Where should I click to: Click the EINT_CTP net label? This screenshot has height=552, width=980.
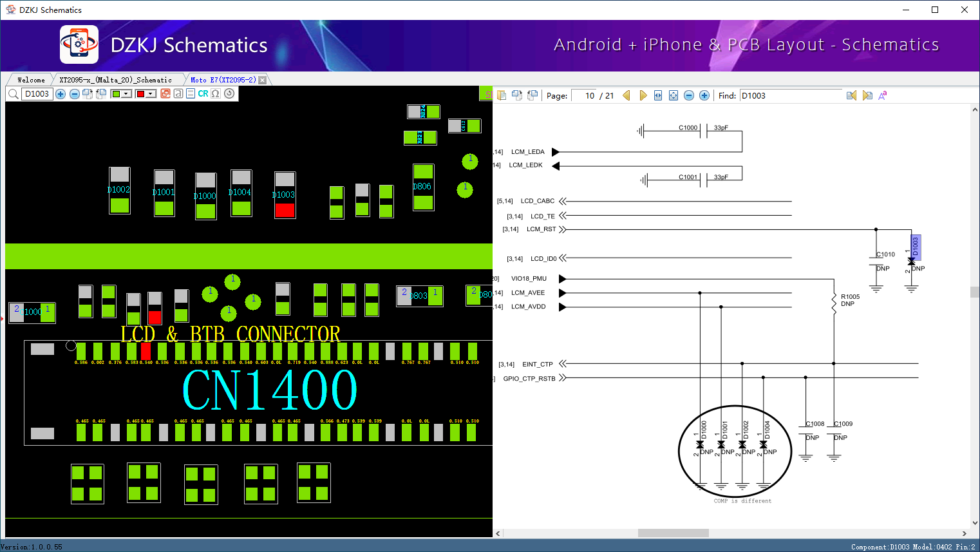(x=538, y=365)
